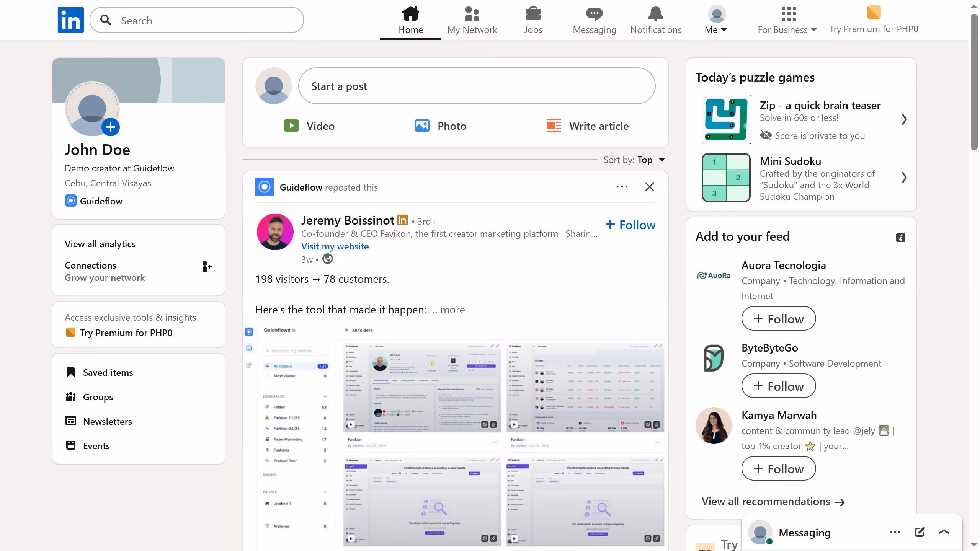Dismiss the Guideflow reposted post
This screenshot has height=551, width=980.
tap(650, 187)
